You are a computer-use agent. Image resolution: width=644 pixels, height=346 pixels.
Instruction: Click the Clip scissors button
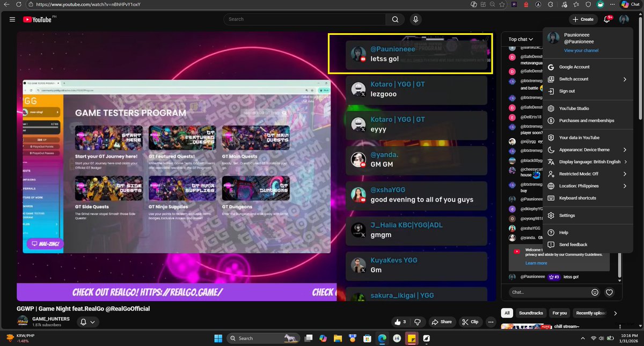(470, 322)
